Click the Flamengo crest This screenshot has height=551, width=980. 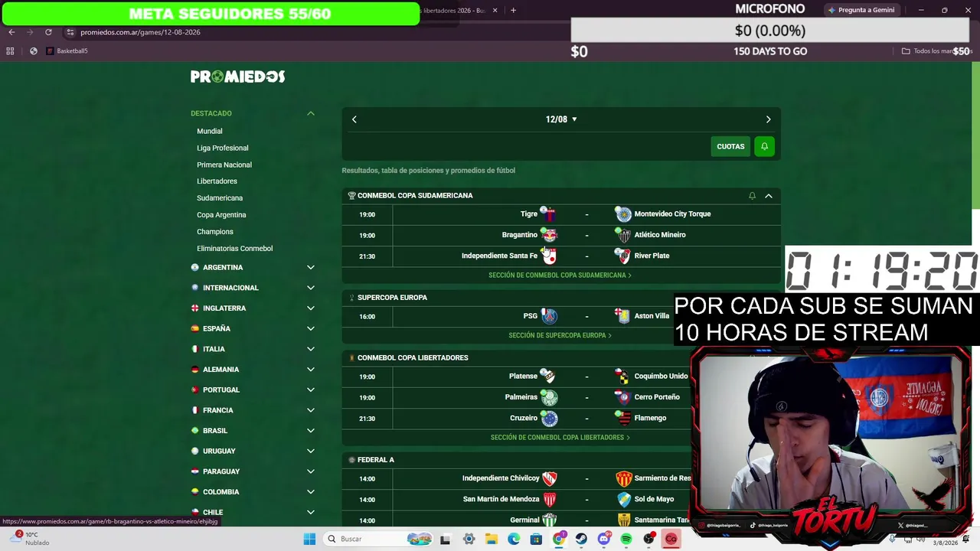(x=624, y=418)
